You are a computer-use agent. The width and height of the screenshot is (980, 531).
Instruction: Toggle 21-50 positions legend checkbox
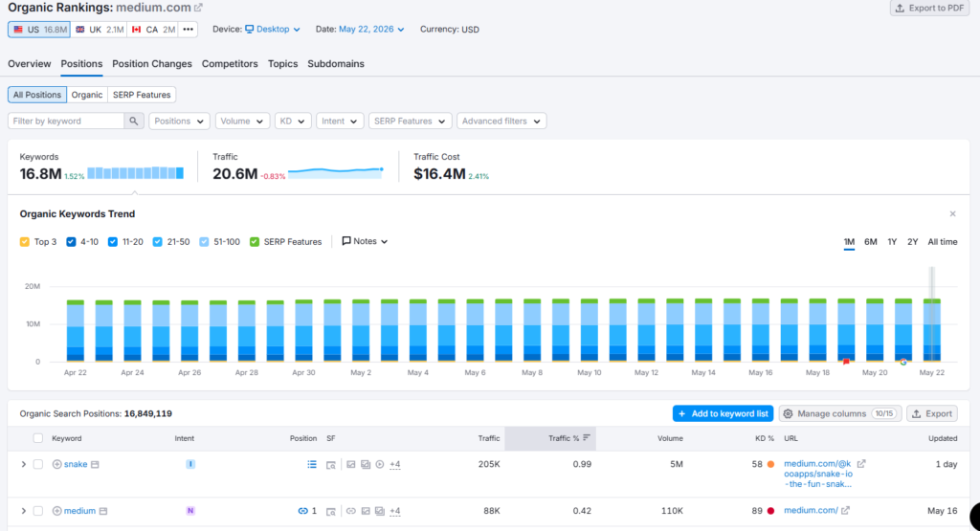[x=158, y=242]
